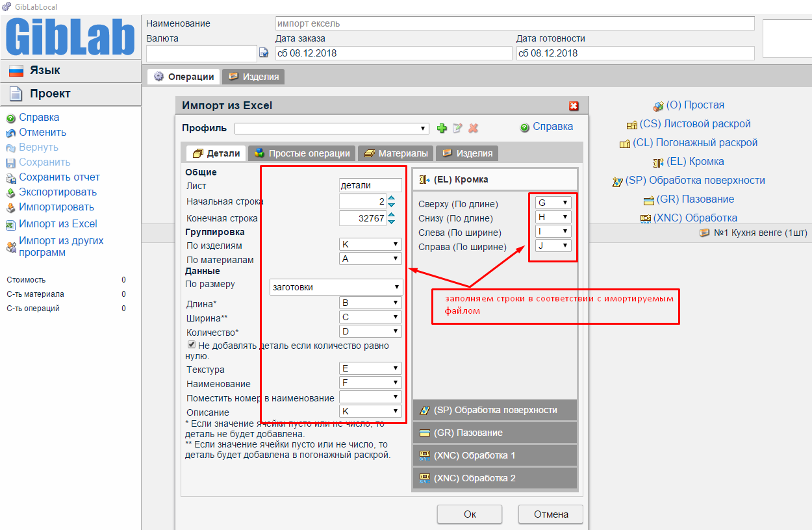The height and width of the screenshot is (530, 812).
Task: Expand (SP) Обработка поверхности accordion section
Action: [495, 410]
